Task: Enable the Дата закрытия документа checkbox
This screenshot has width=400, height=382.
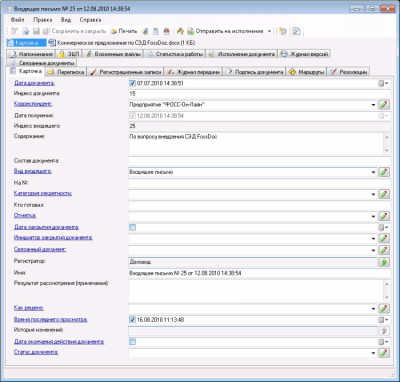Action: tap(132, 227)
